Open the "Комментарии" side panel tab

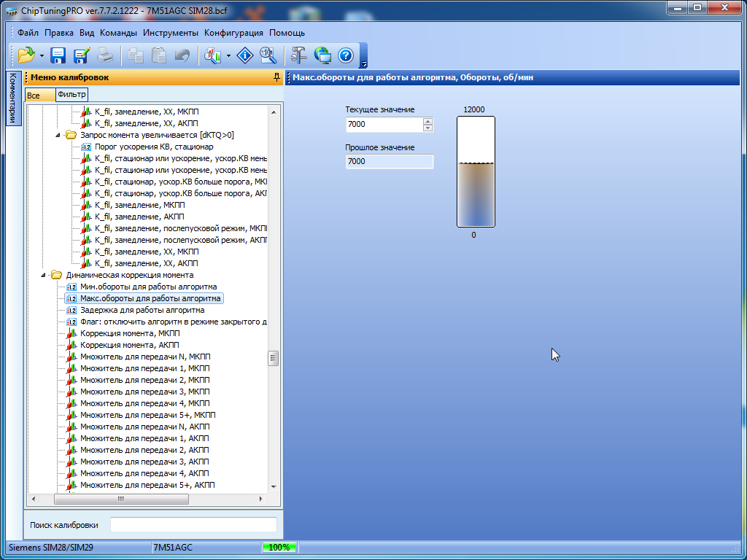coord(12,98)
